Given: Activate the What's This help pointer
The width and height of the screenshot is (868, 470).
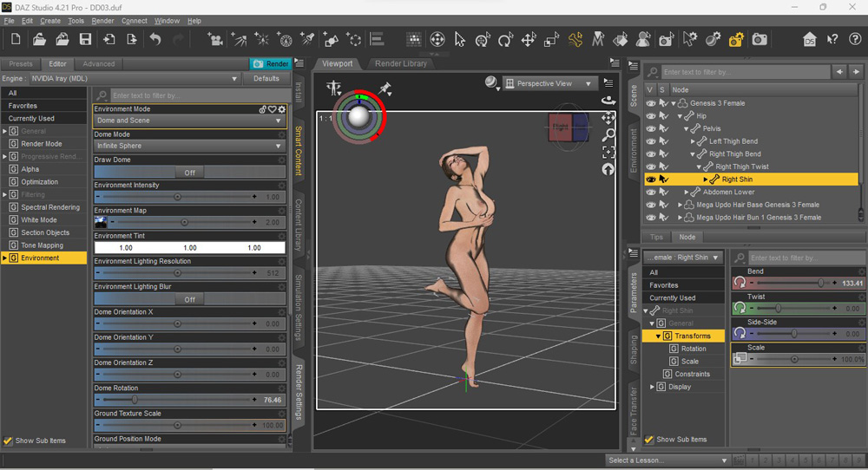Looking at the screenshot, I should tap(832, 39).
